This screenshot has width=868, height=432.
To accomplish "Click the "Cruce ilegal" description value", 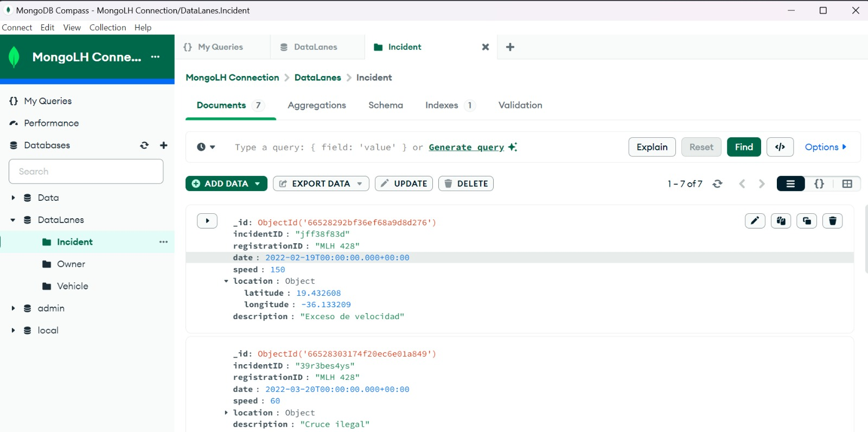I will 335,424.
